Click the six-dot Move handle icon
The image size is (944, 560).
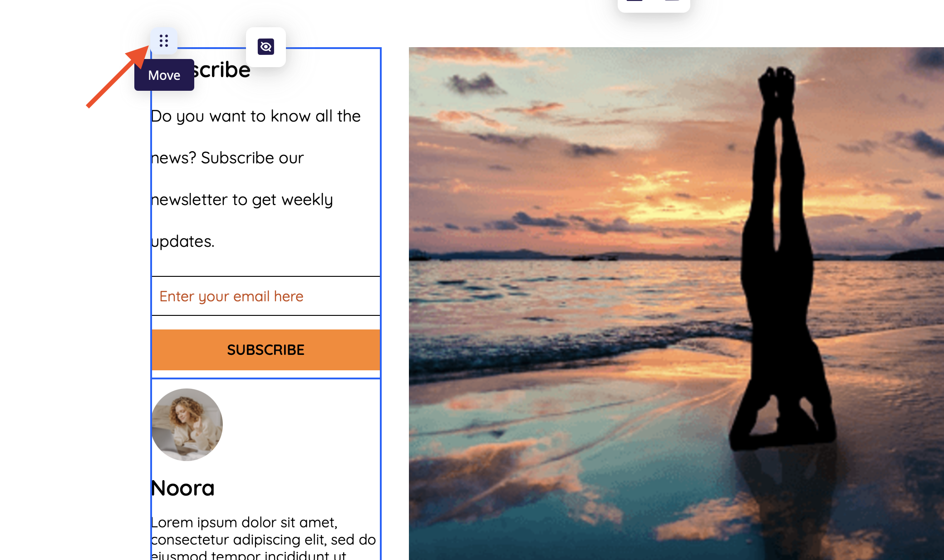click(164, 41)
